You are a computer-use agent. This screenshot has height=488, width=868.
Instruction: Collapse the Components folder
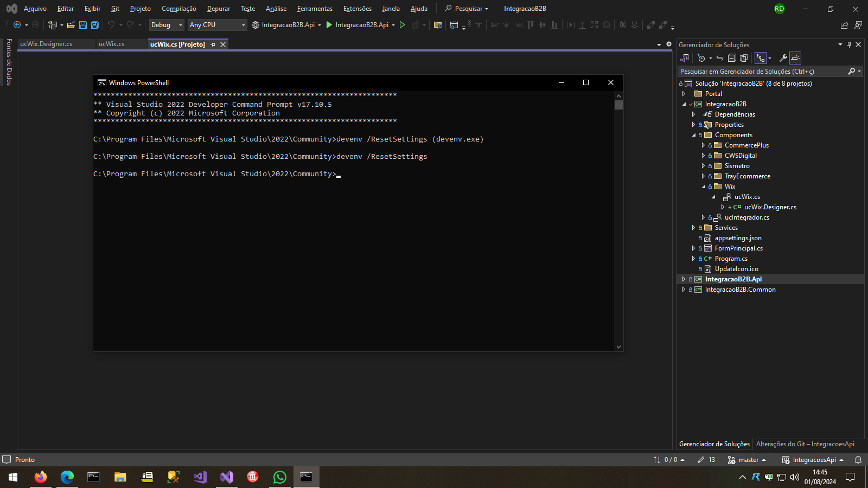694,135
